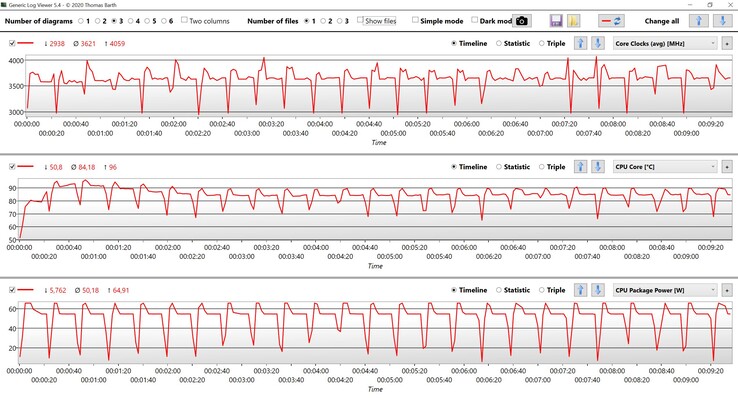Click up arrow in Core Clocks row
Screen dimensions: 738x400
[x=580, y=43]
